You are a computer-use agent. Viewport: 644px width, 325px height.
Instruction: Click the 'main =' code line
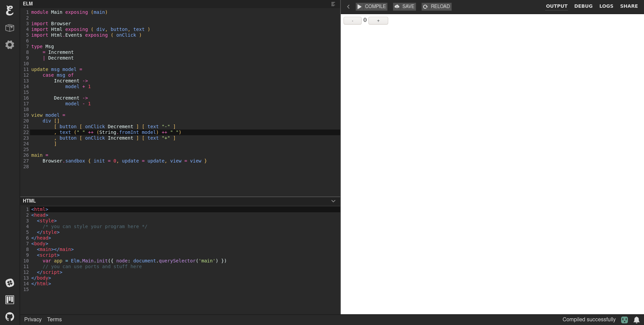tap(40, 155)
